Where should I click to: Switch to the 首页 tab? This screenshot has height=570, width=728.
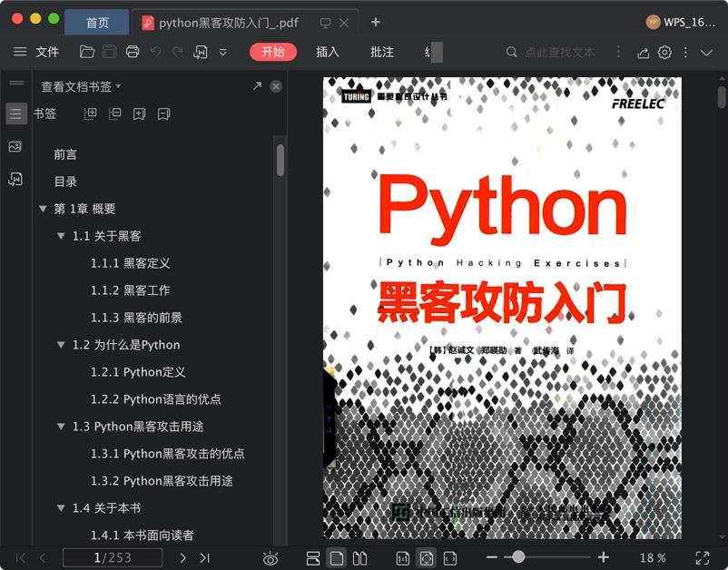pyautogui.click(x=97, y=23)
